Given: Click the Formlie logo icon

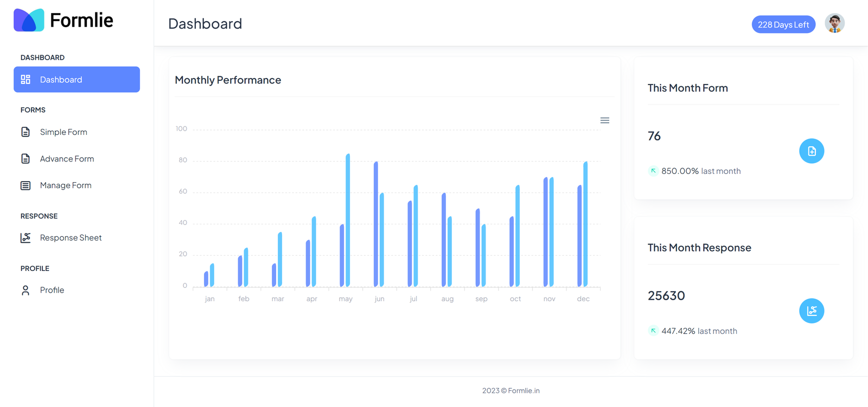Looking at the screenshot, I should (29, 21).
